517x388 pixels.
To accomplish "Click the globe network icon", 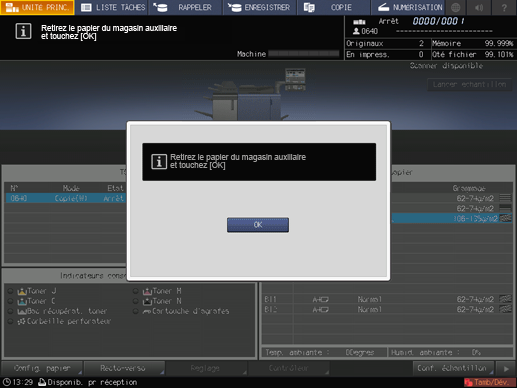I will (456, 7).
